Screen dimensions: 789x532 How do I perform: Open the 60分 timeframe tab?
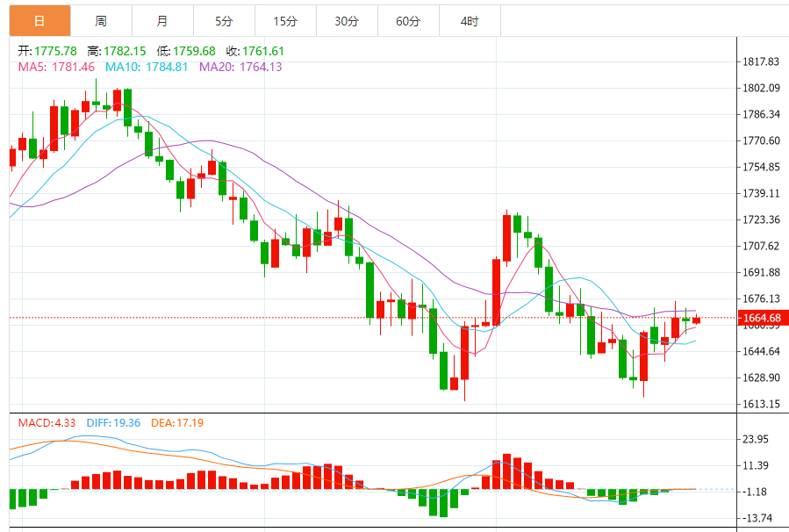pyautogui.click(x=408, y=21)
